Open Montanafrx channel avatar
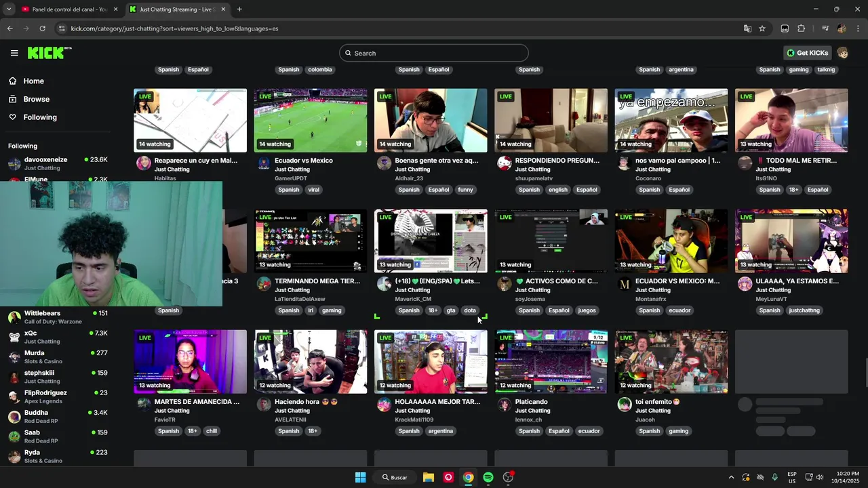Viewport: 868px width, 488px height. (x=625, y=284)
